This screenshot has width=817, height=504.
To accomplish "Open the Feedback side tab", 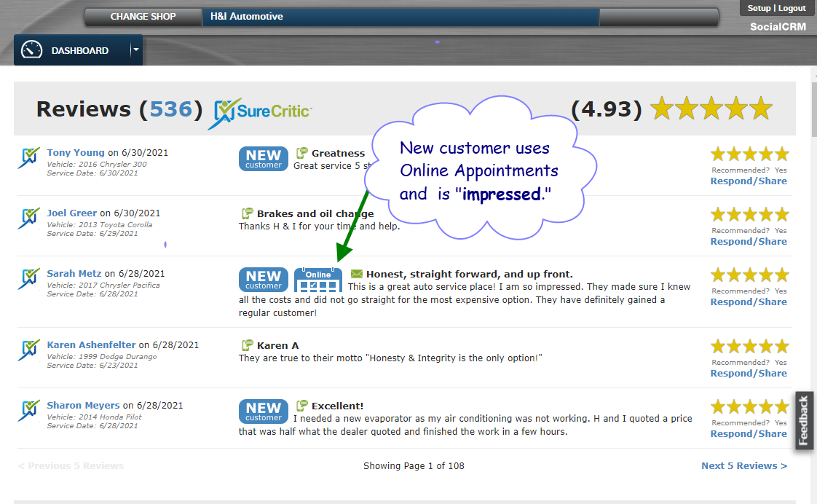I will point(804,420).
